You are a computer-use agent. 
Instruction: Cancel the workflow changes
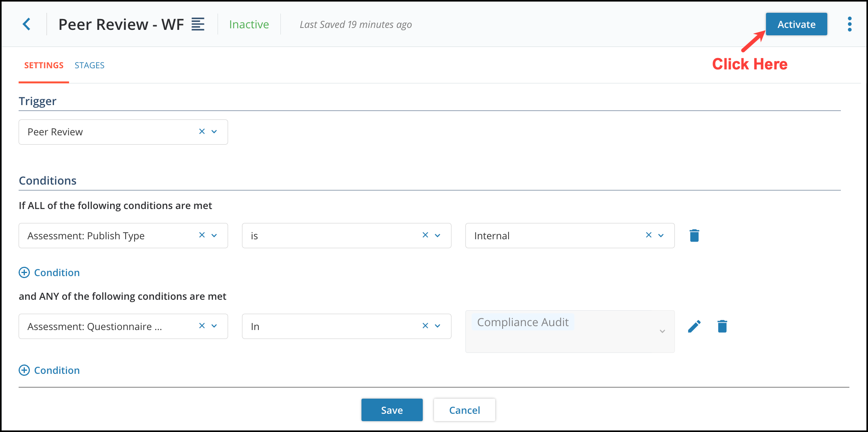464,410
